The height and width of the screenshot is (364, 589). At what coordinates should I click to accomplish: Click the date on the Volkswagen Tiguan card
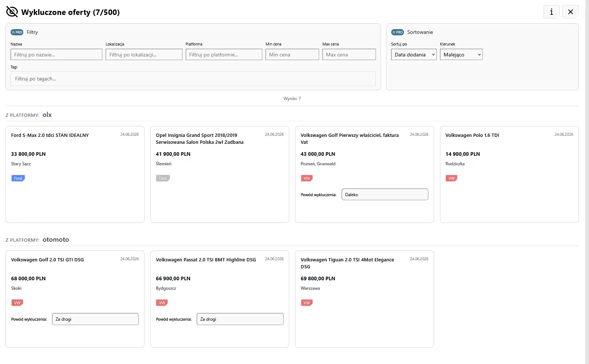coord(419,259)
